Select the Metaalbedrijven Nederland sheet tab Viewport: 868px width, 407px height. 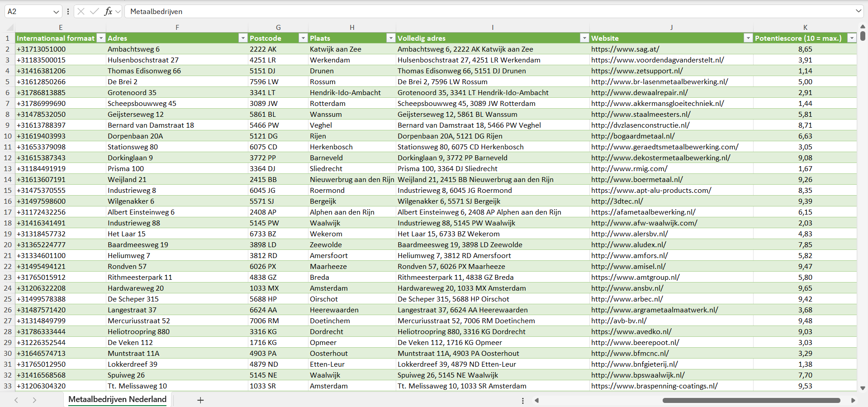point(117,399)
